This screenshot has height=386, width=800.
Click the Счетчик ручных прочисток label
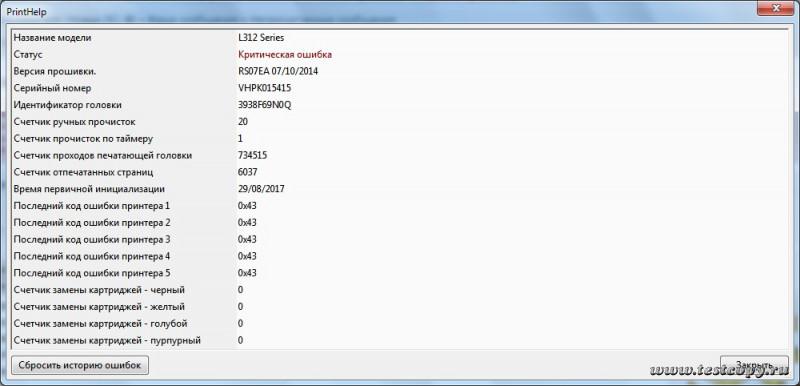pyautogui.click(x=74, y=122)
